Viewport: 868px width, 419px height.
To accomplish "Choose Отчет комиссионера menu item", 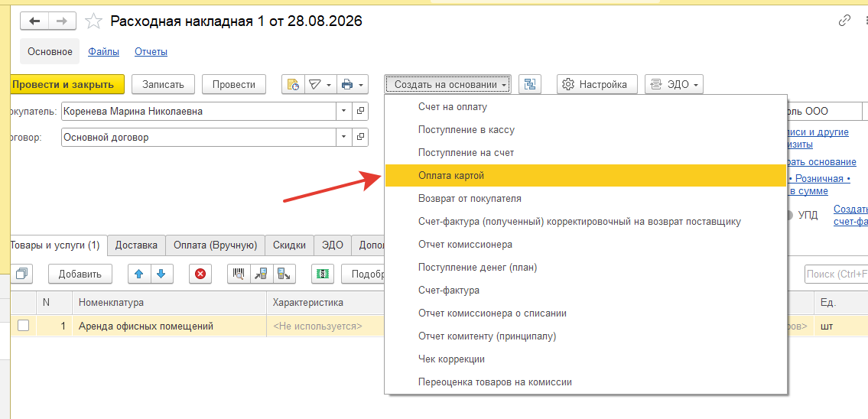I will [x=586, y=244].
